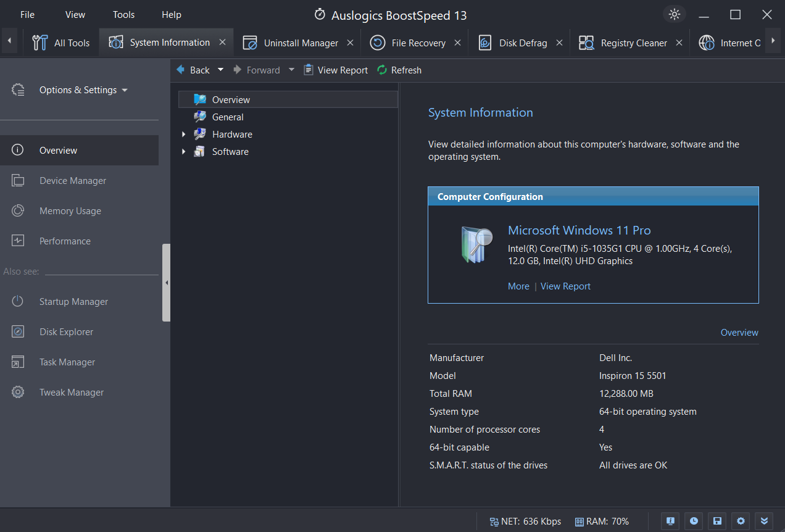Click the RAM usage status indicator

tap(602, 521)
